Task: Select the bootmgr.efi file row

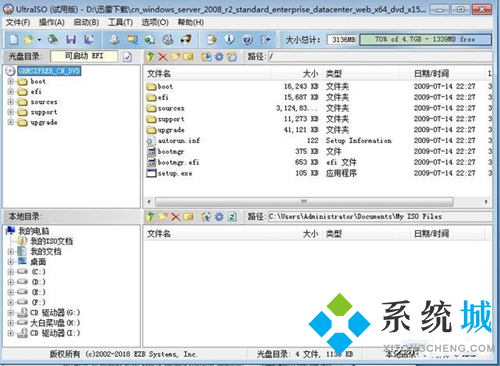Action: tap(317, 162)
